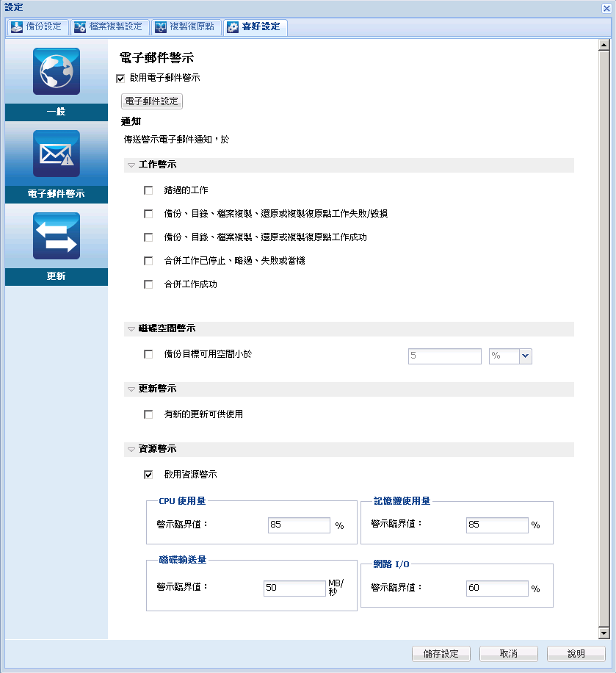
Task: Click the 電子郵件警示 page heading
Action: (x=156, y=58)
